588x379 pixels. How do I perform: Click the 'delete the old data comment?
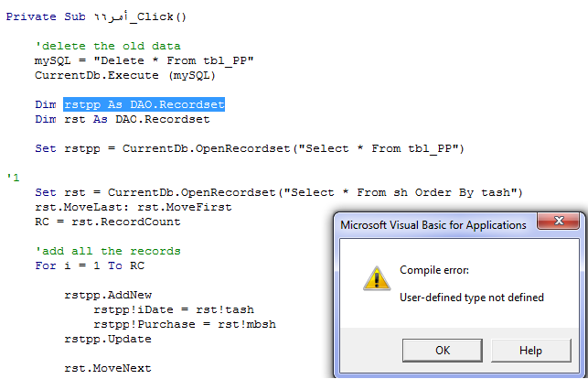click(108, 46)
